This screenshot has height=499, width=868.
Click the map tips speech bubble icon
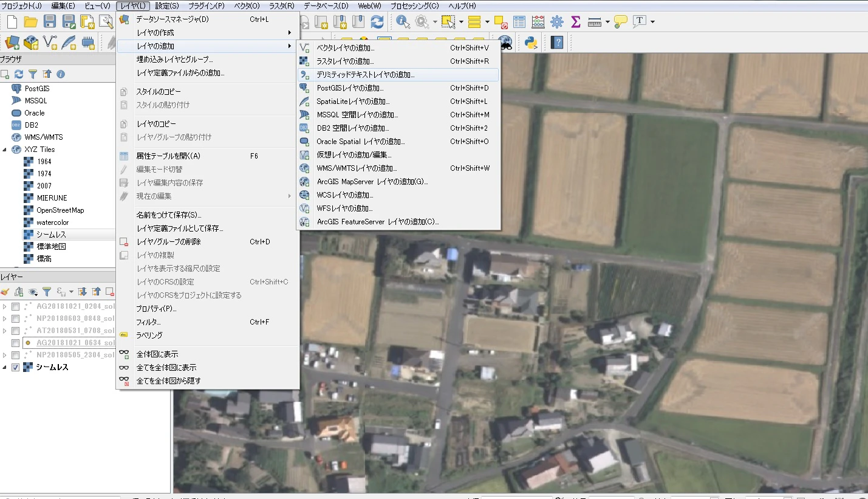coord(620,22)
